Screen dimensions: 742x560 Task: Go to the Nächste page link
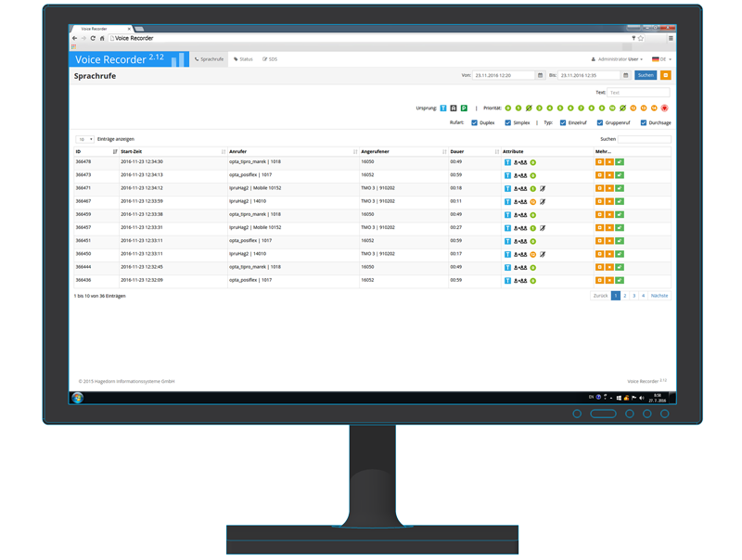tap(659, 296)
